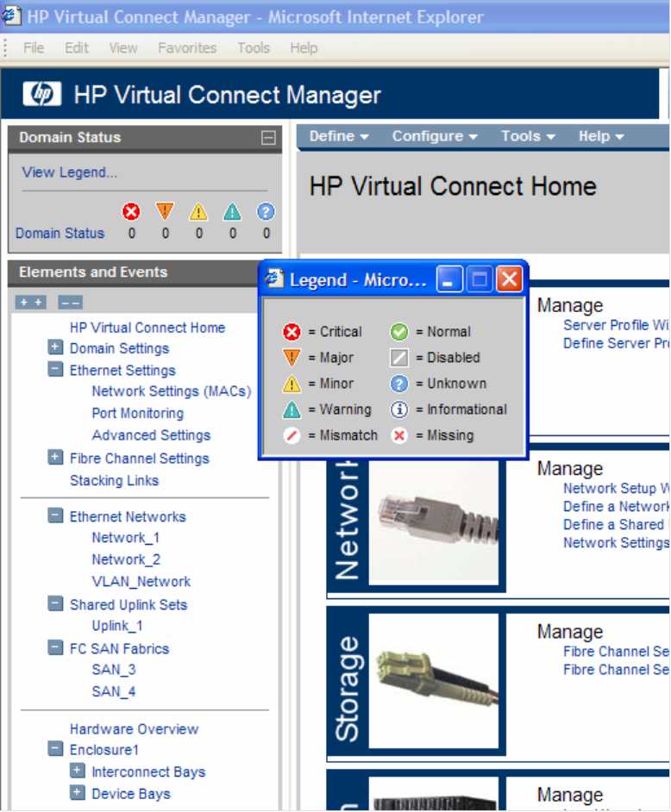
Task: Expand the Device Bays tree node
Action: 78,792
